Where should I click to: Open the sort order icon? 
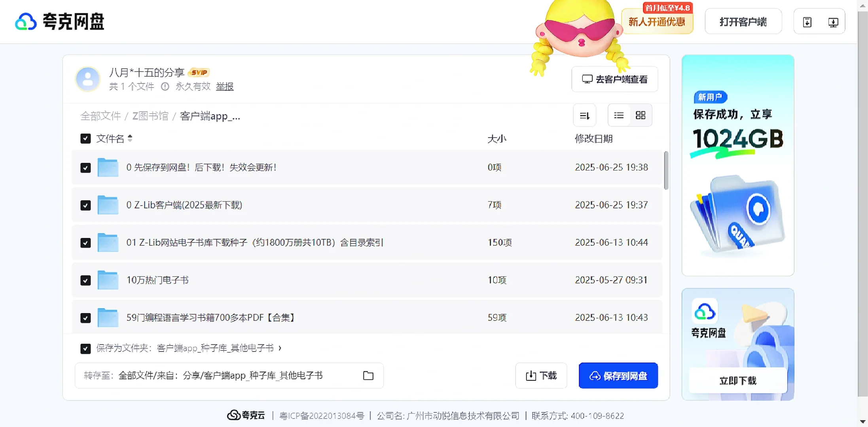[584, 115]
